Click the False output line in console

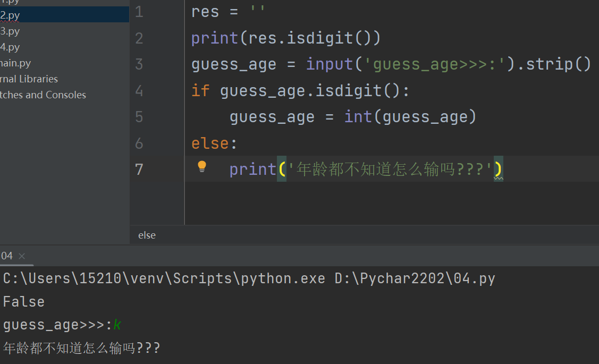(x=24, y=302)
